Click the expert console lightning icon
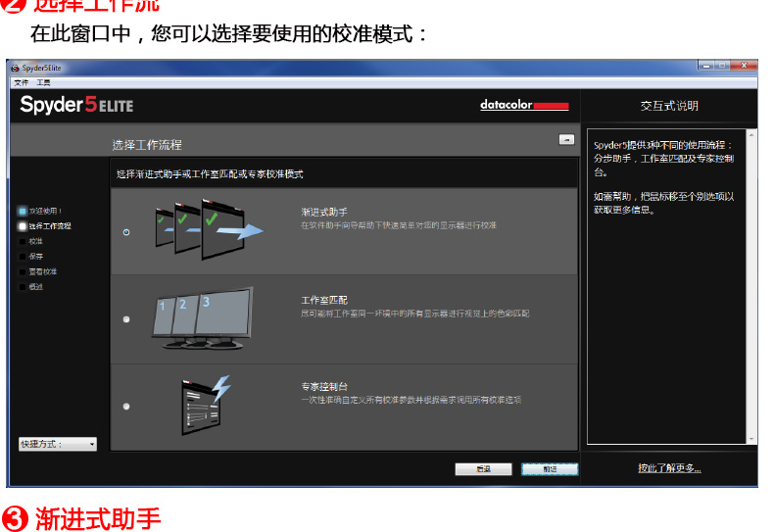The height and width of the screenshot is (532, 774). (206, 406)
